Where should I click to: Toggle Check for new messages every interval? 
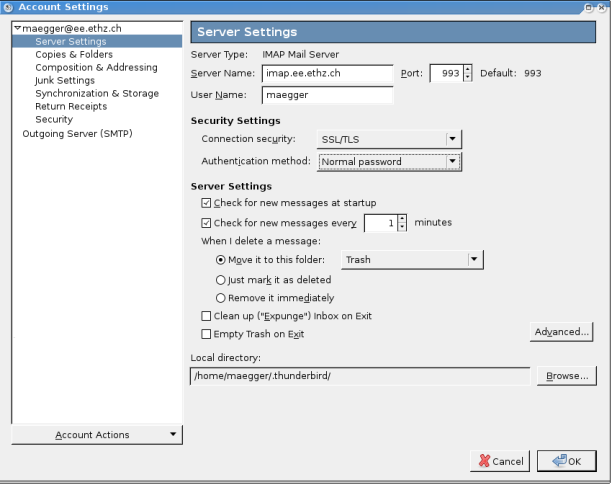(206, 223)
